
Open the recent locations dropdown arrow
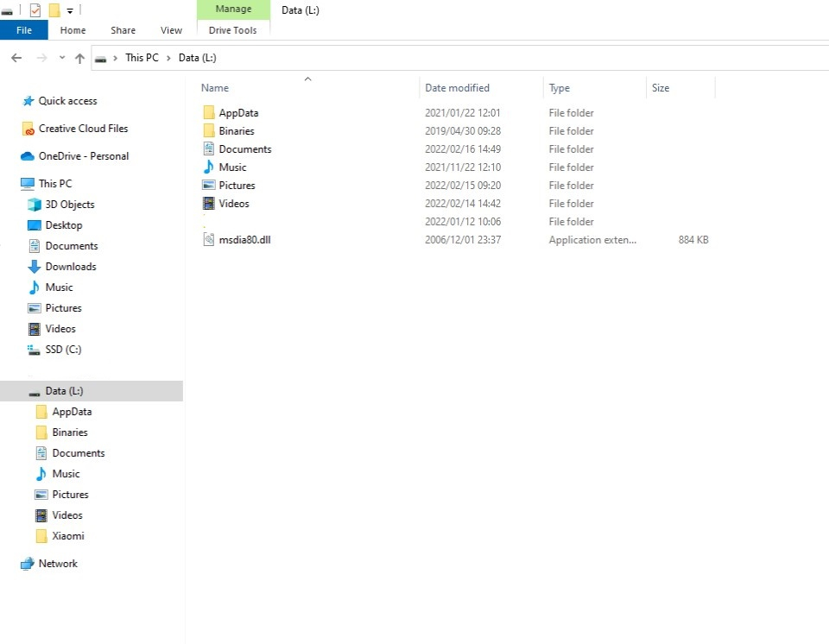pyautogui.click(x=62, y=58)
